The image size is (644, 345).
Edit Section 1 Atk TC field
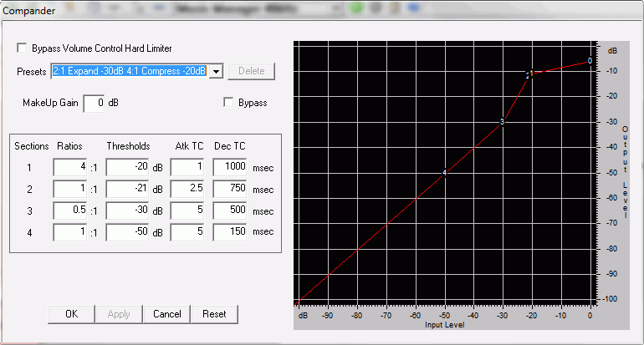click(187, 167)
